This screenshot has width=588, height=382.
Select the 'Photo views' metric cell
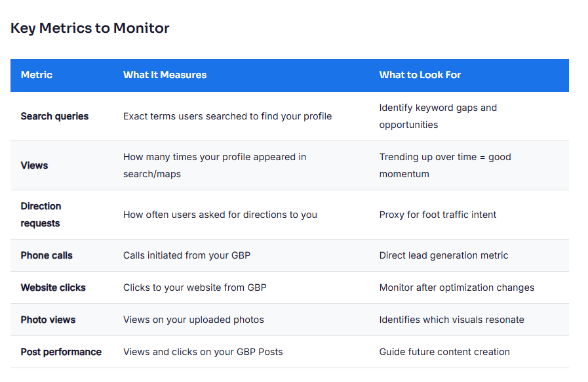pyautogui.click(x=48, y=320)
